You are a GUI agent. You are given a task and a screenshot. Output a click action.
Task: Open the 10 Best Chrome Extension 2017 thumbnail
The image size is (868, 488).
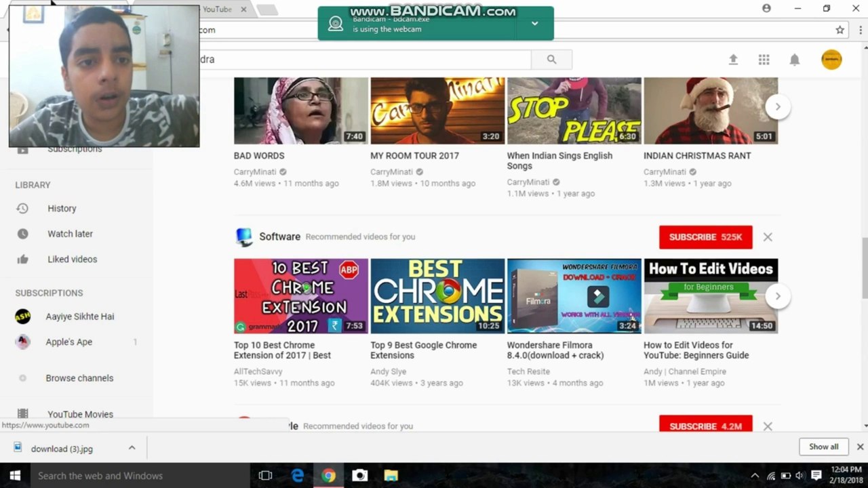point(301,296)
